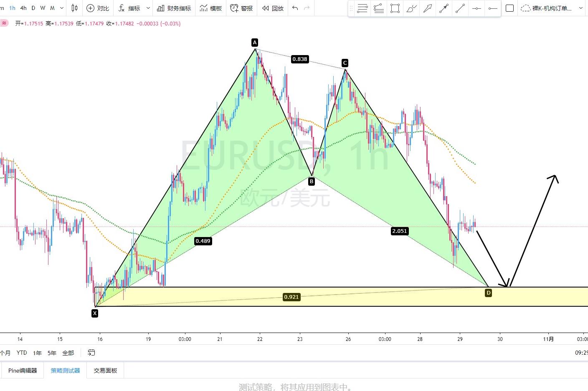Image resolution: width=588 pixels, height=391 pixels.
Task: Expand the timeframe list dropdown
Action: (62, 8)
